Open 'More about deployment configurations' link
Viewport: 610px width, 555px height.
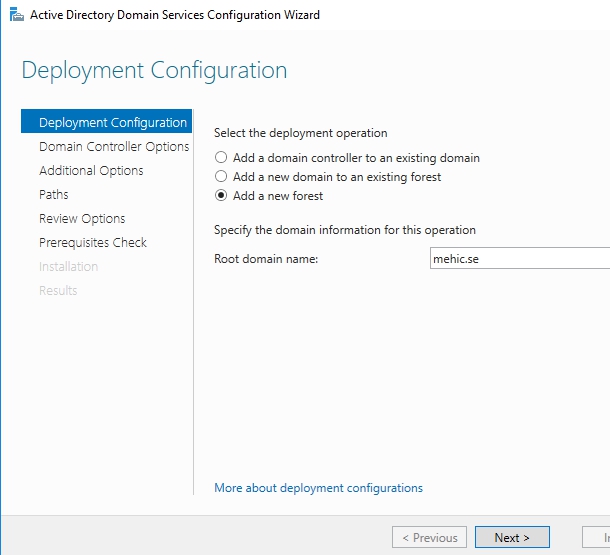pyautogui.click(x=318, y=488)
